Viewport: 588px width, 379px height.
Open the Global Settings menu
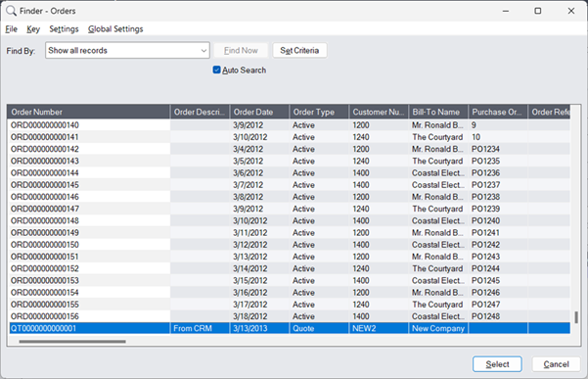[x=115, y=29]
